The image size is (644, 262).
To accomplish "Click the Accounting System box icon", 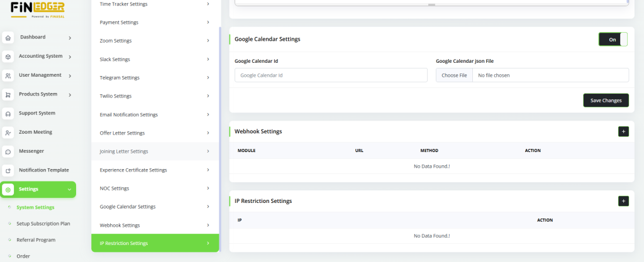I will coord(8,57).
